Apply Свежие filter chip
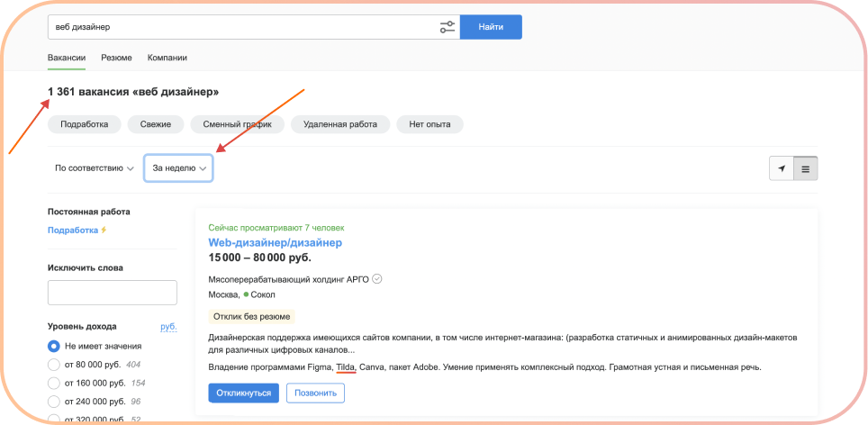 156,124
